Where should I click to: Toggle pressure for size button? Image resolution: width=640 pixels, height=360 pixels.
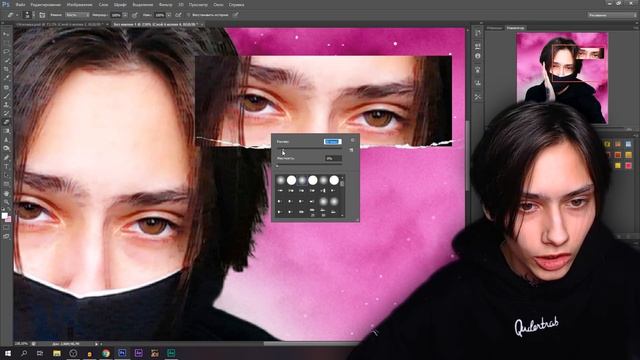pyautogui.click(x=236, y=15)
